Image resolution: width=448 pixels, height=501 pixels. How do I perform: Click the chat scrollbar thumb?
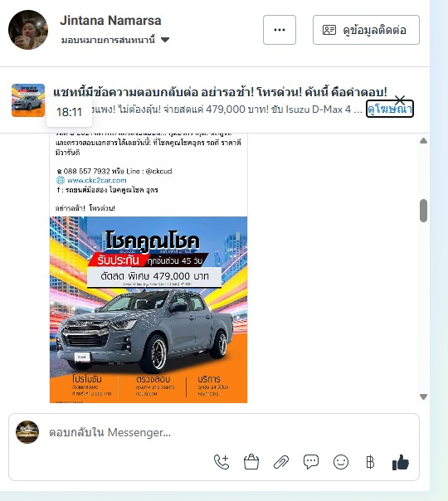pos(423,211)
